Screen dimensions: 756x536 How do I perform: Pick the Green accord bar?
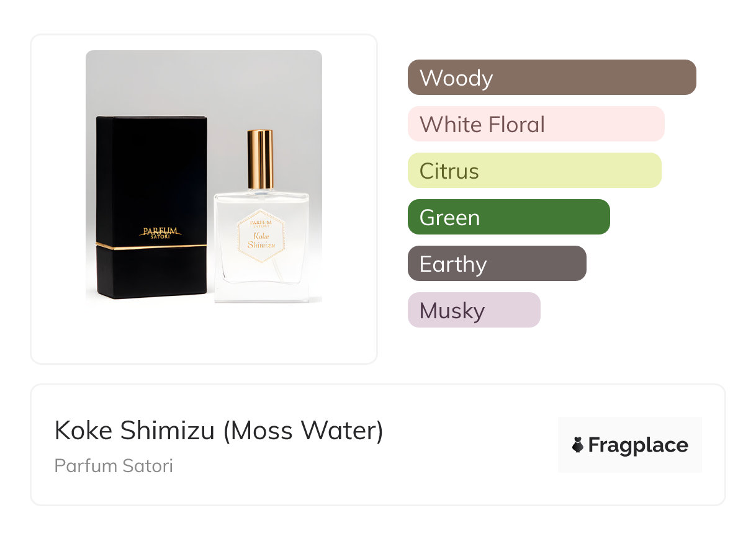click(508, 217)
